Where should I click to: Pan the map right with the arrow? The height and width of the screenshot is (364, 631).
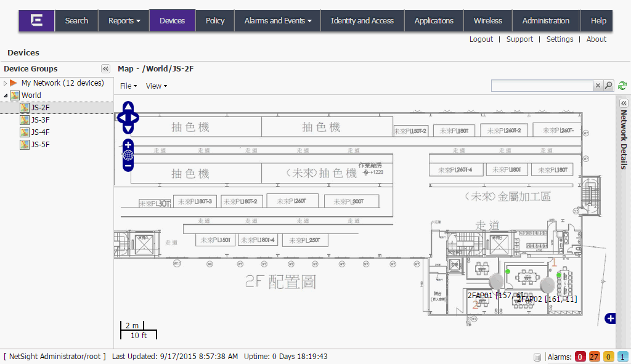tap(134, 118)
